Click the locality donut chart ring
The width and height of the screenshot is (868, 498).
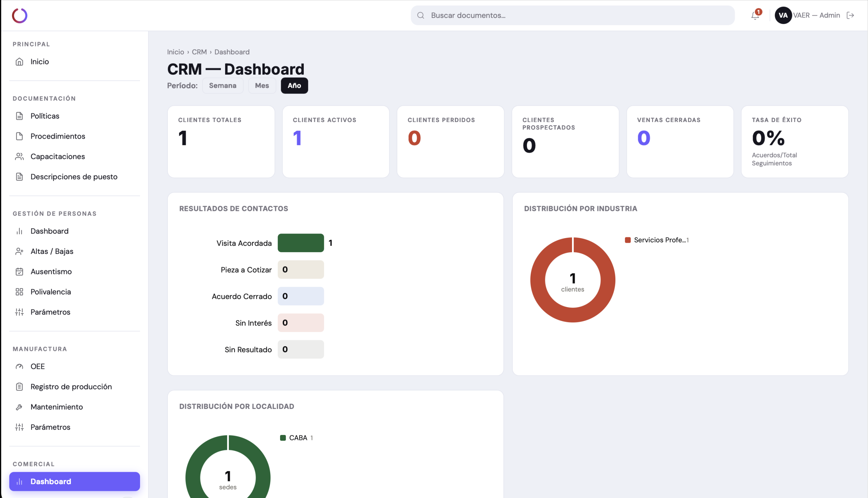tap(193, 477)
